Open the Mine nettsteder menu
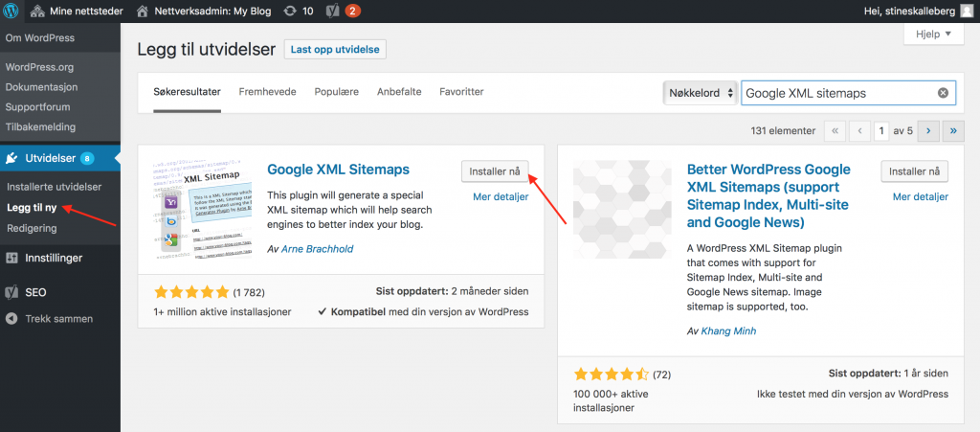The height and width of the screenshot is (432, 980). click(x=77, y=11)
